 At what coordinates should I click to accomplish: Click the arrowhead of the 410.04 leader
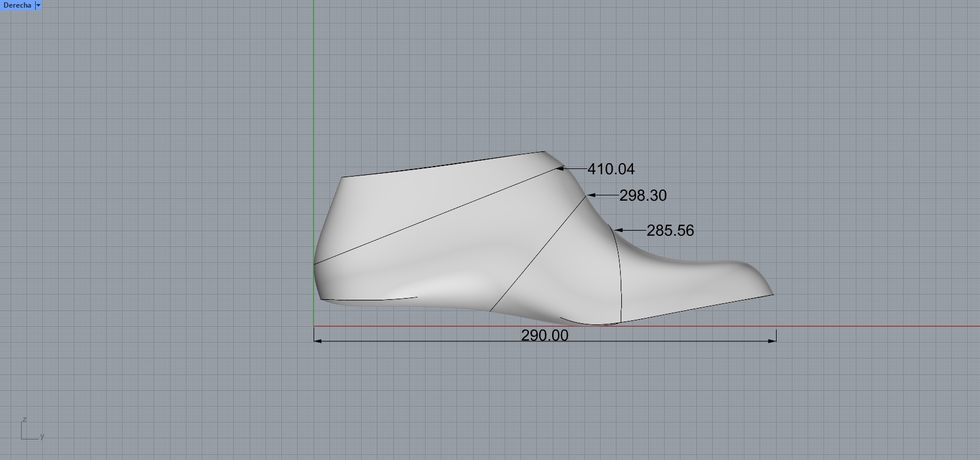pos(560,168)
